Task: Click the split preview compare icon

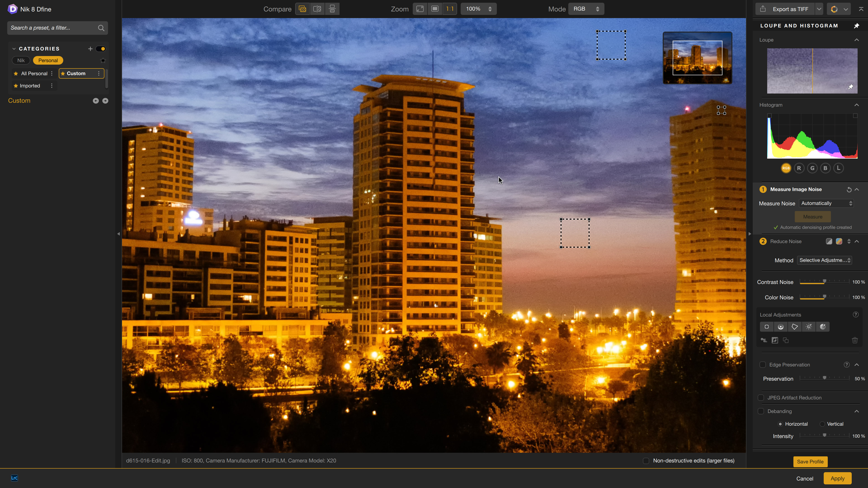Action: click(317, 9)
